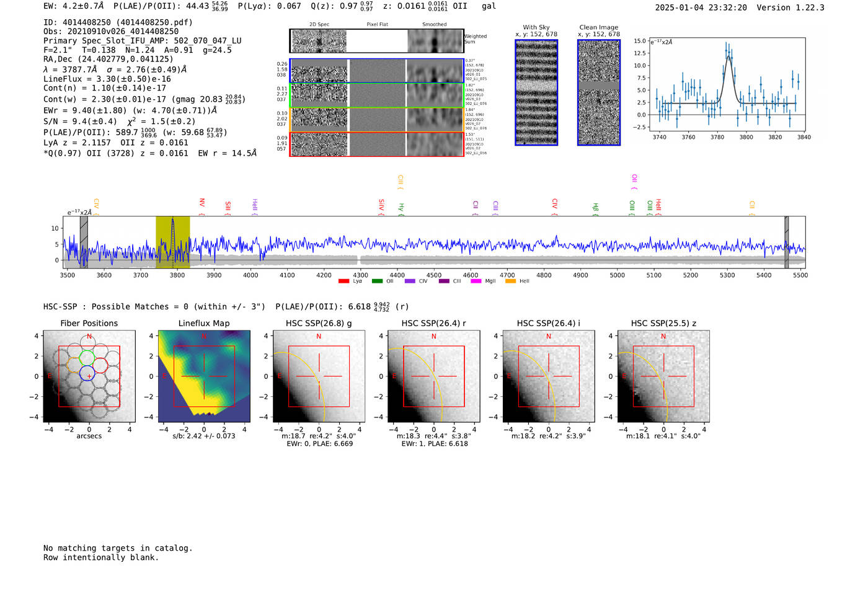Open the HSC SSP(25.5) z image
The width and height of the screenshot is (868, 591).
[x=663, y=376]
